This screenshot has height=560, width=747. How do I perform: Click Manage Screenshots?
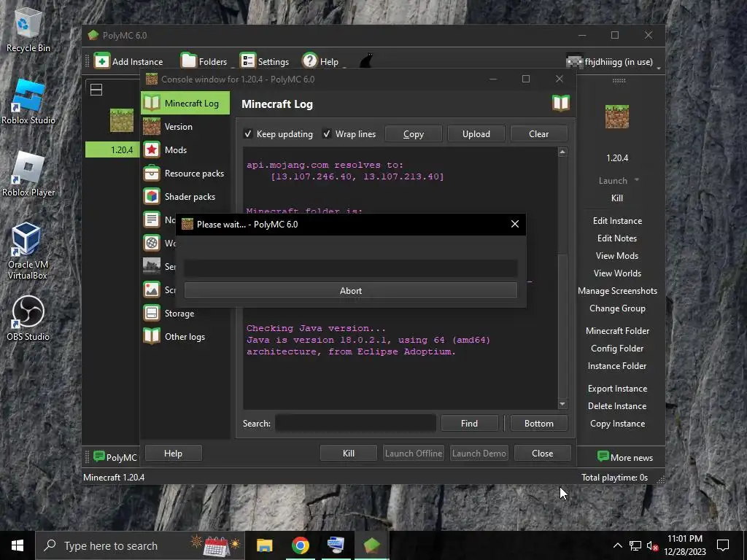[x=617, y=290]
